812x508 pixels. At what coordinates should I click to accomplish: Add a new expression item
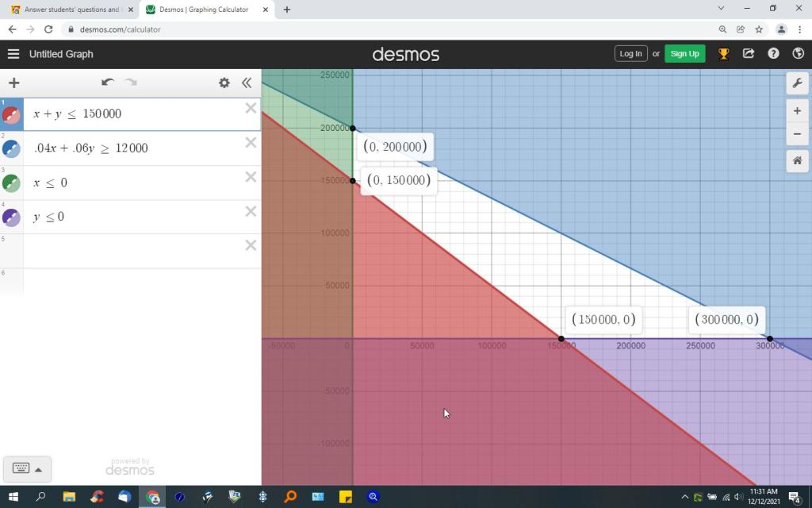coord(14,83)
